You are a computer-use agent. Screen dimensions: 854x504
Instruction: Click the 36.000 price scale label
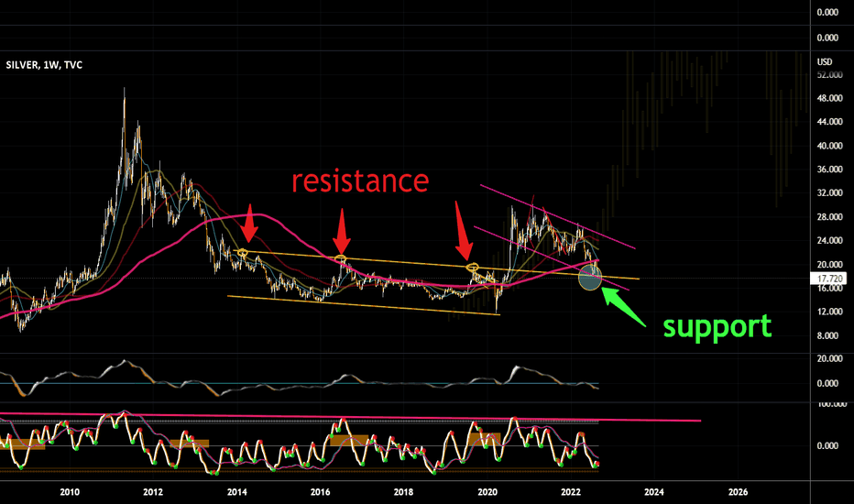click(x=829, y=169)
